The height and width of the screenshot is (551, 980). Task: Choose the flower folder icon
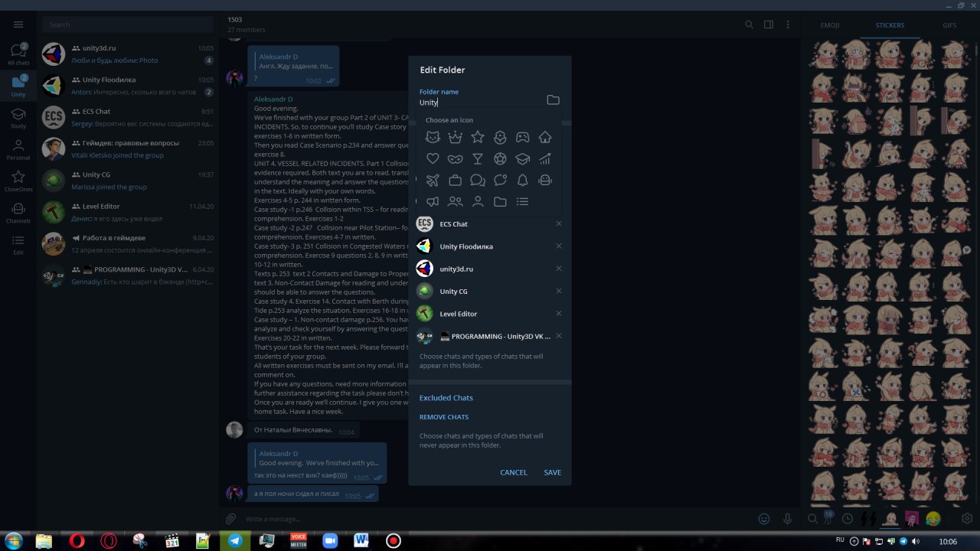click(x=500, y=137)
